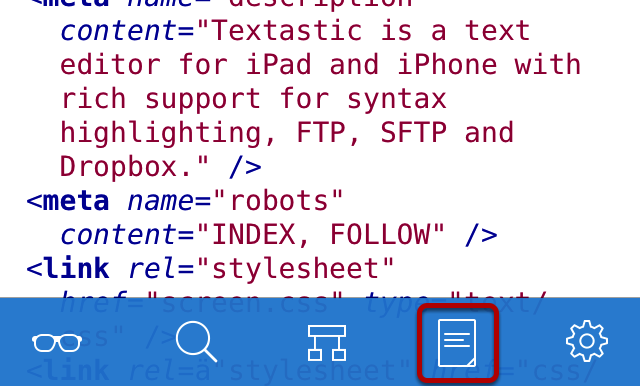
Task: Tap the italic "name" attribute before "robots"
Action: tap(160, 201)
